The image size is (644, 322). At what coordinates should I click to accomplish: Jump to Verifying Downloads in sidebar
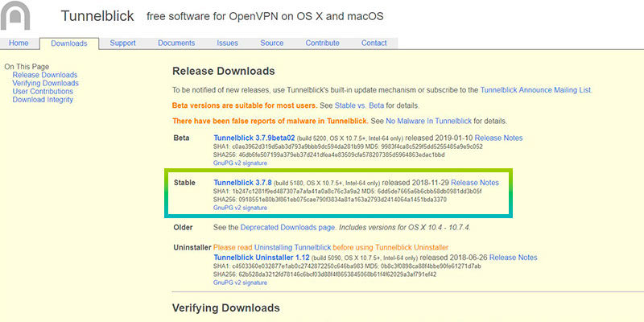[x=45, y=83]
